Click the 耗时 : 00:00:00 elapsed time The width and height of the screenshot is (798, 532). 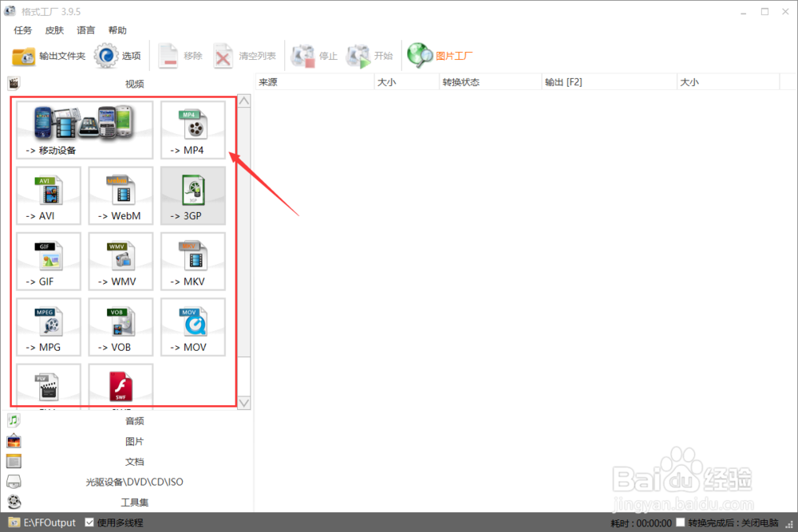[641, 523]
